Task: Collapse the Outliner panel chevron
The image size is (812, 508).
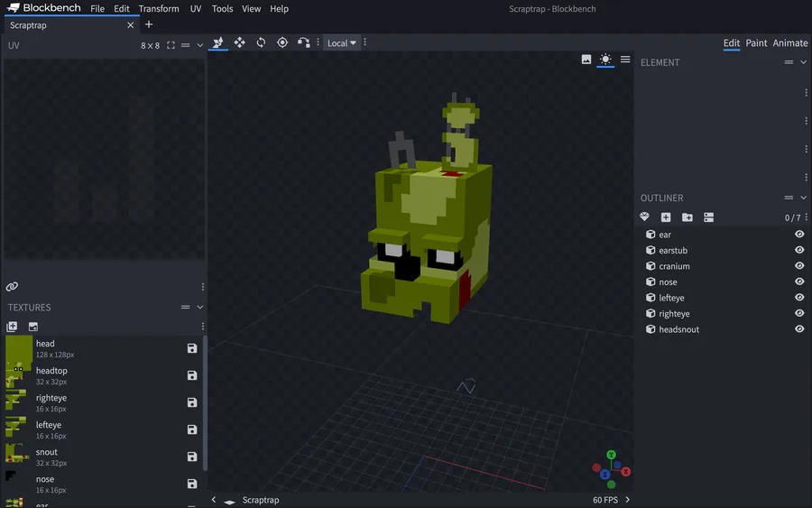Action: tap(803, 198)
